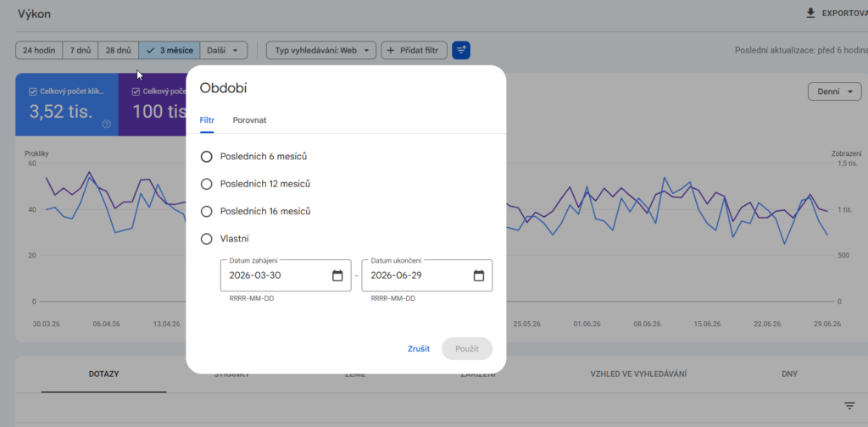The image size is (868, 427).
Task: Open the VZHLED VE VYHLEDÁVÁNÍ tab
Action: [639, 374]
